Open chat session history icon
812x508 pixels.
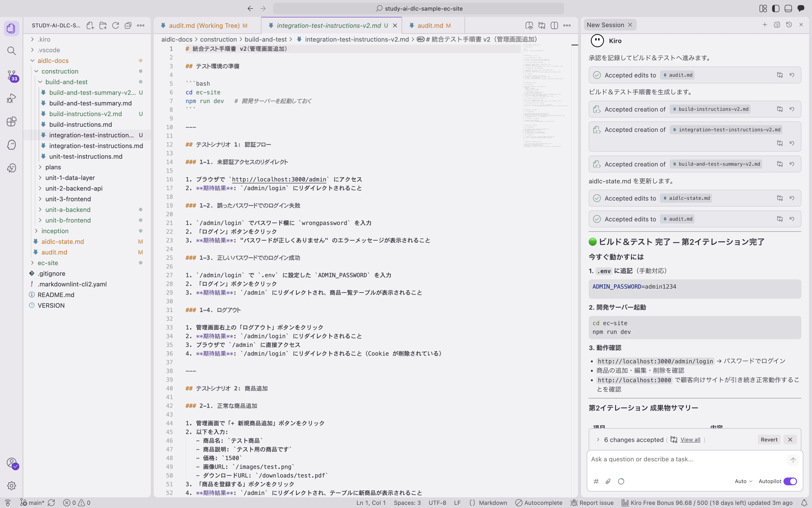click(x=789, y=25)
